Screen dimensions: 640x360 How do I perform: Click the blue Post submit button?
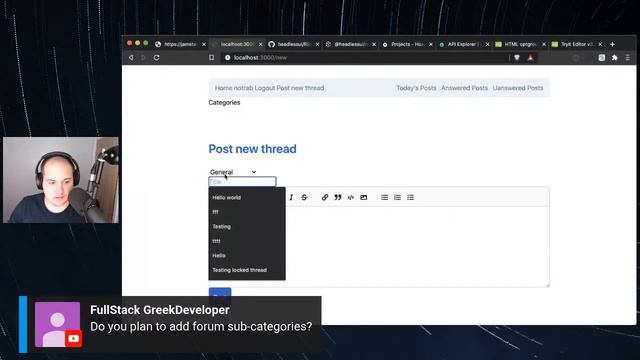coord(220,293)
